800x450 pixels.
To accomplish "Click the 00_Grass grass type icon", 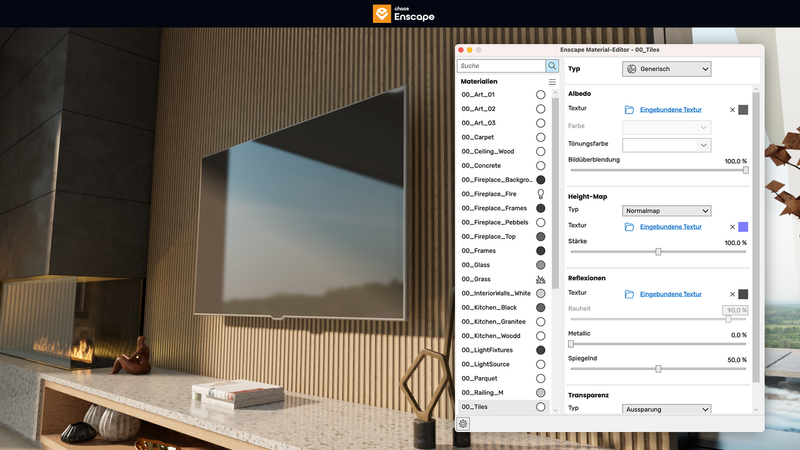I will tap(540, 279).
